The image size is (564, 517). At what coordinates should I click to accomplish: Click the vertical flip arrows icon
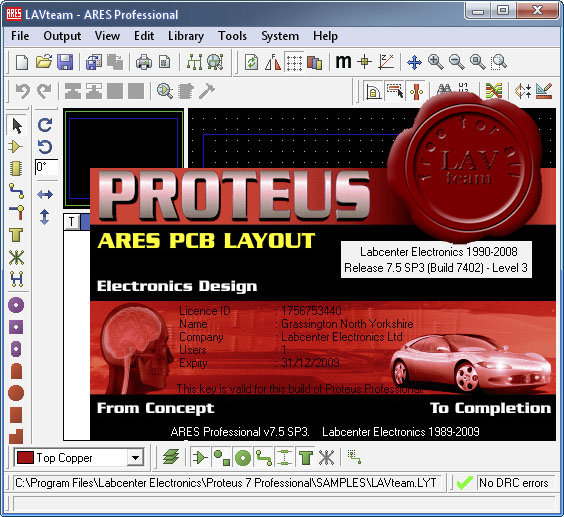(45, 217)
